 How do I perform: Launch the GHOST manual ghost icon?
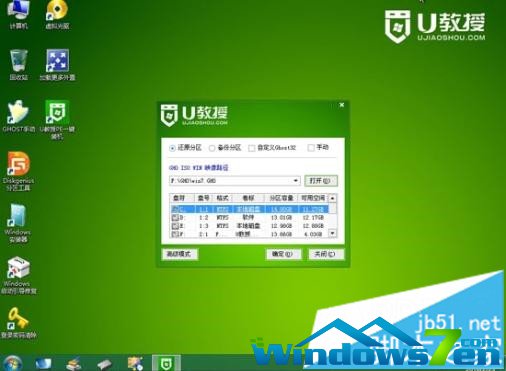(x=19, y=116)
